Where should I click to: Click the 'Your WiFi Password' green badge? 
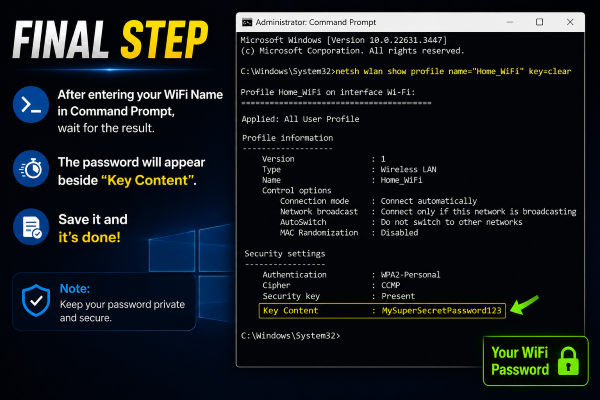(535, 361)
